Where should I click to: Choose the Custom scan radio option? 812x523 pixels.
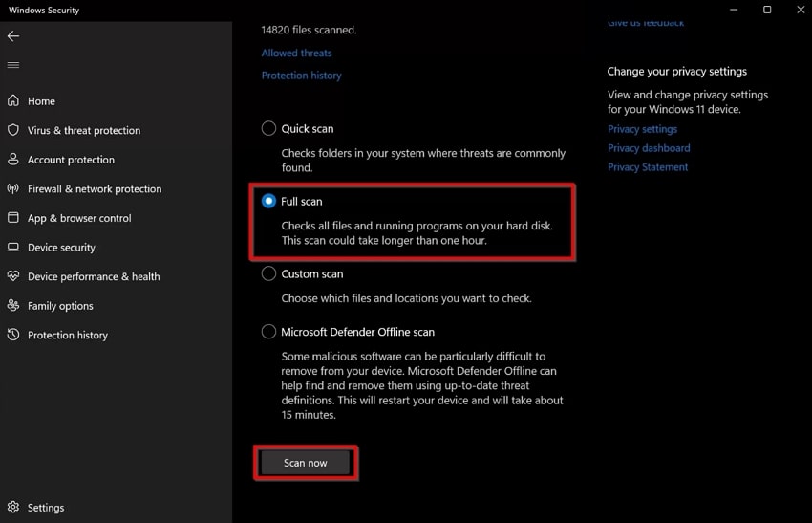click(269, 273)
